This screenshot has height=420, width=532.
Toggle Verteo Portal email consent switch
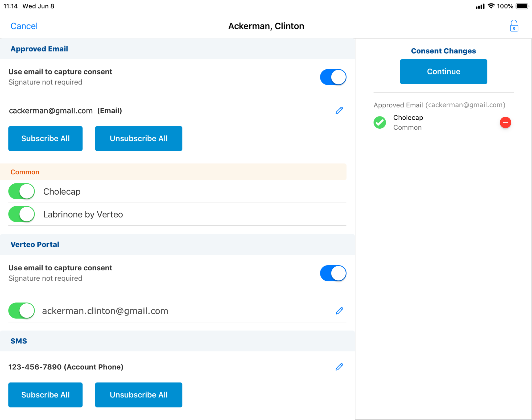point(333,273)
